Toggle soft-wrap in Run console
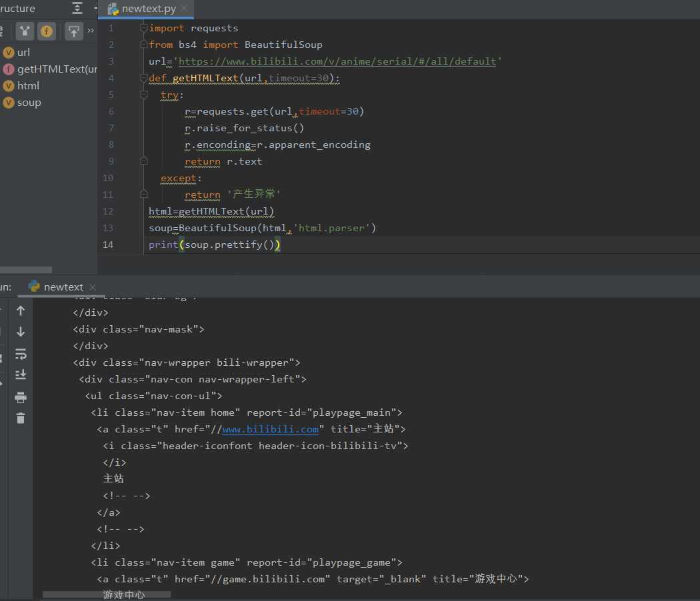This screenshot has height=601, width=700. [x=21, y=354]
